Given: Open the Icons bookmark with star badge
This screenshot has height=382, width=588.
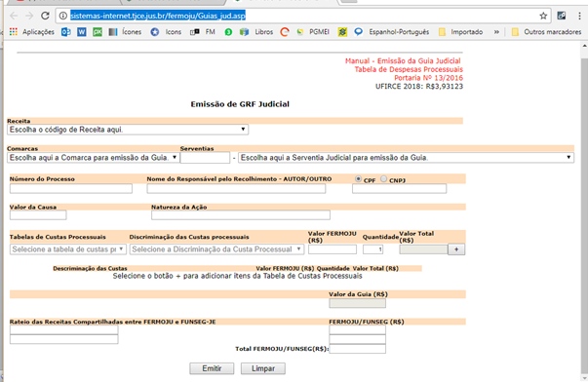Looking at the screenshot, I should click(166, 32).
